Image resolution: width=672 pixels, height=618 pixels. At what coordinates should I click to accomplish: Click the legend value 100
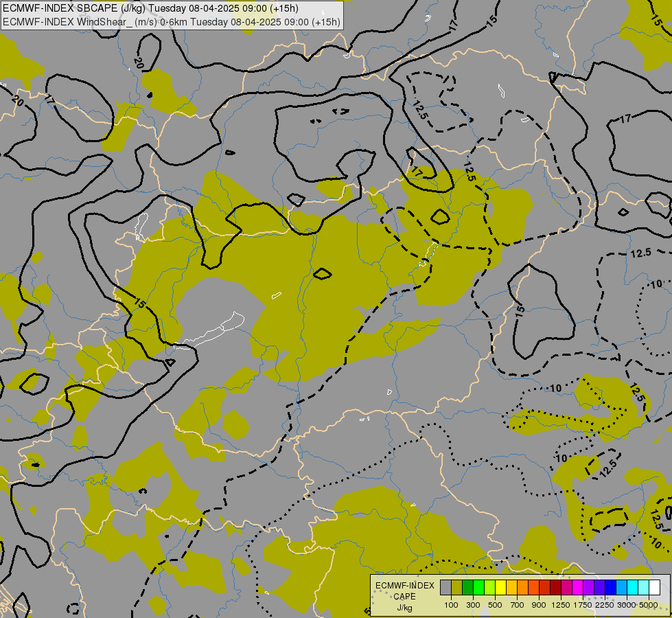[451, 605]
